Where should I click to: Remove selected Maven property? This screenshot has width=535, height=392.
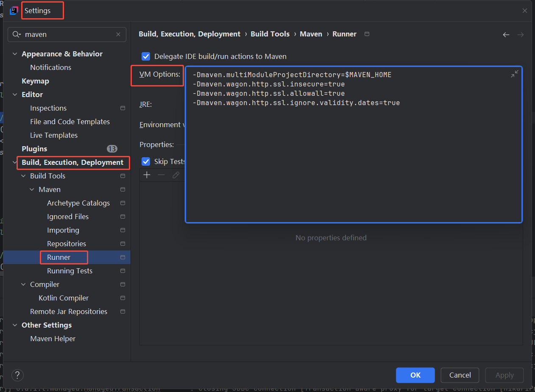pyautogui.click(x=161, y=175)
